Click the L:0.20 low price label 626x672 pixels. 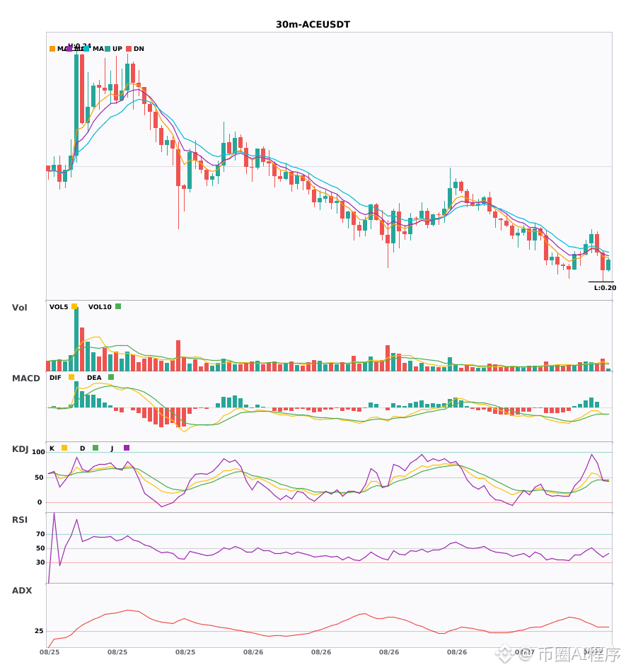[605, 288]
